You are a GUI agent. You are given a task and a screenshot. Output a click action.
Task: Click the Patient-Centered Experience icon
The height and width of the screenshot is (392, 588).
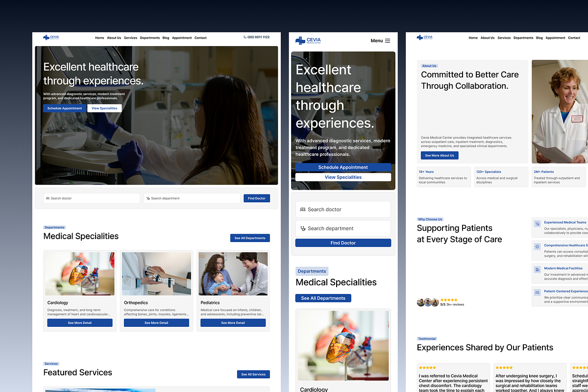coord(538,293)
